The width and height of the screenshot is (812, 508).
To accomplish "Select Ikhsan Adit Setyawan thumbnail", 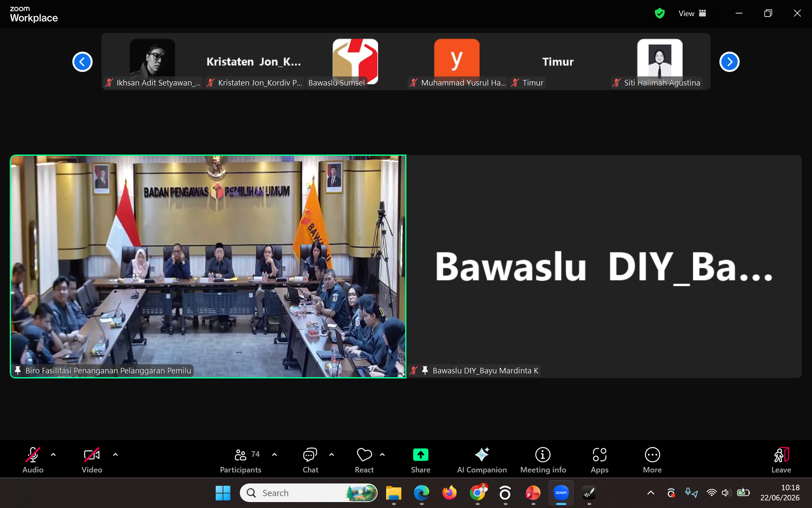I will coord(152,62).
